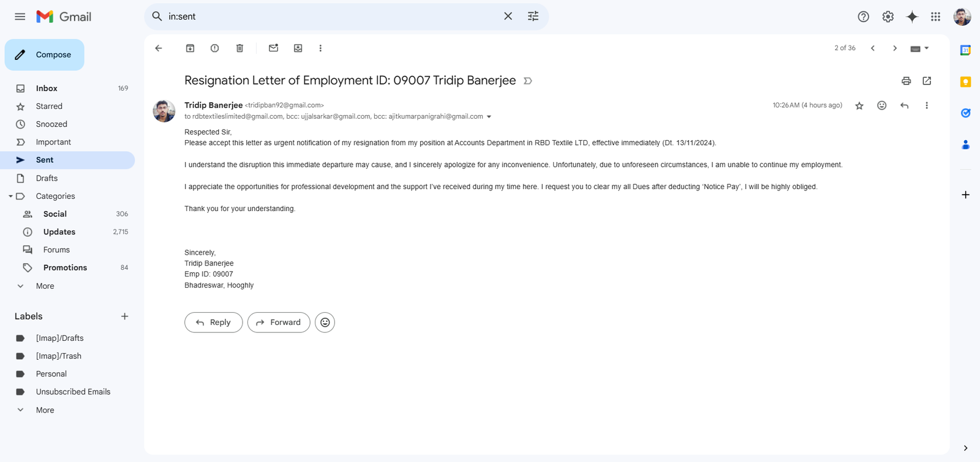Go to the Drafts folder
The height and width of the screenshot is (462, 980).
coord(47,178)
